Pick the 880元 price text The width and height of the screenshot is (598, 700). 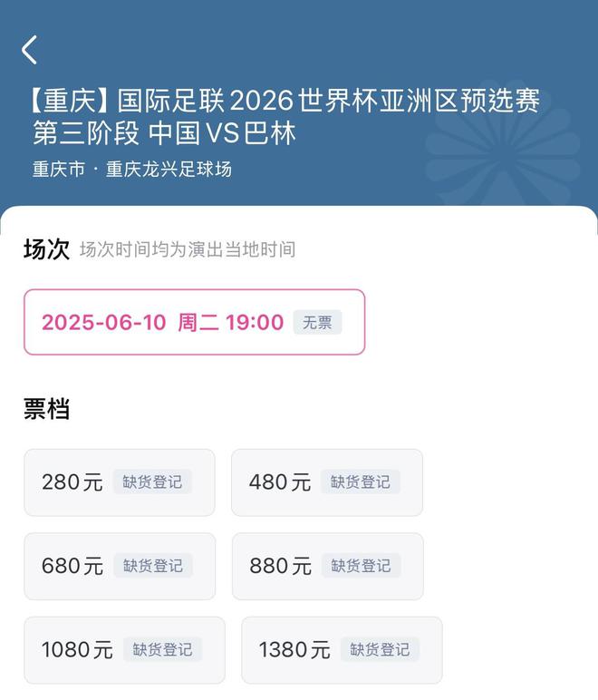point(280,566)
